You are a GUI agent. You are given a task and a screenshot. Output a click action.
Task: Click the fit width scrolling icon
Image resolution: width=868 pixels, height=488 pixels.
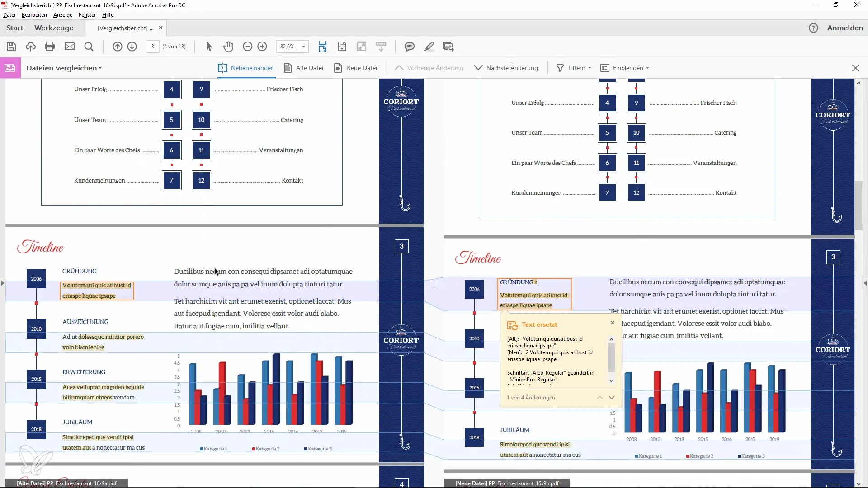click(x=322, y=47)
